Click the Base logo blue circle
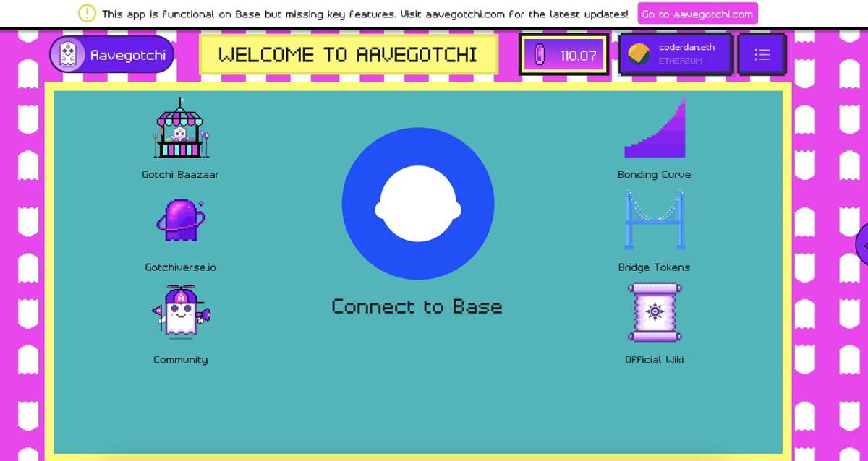Image resolution: width=868 pixels, height=461 pixels. [418, 204]
